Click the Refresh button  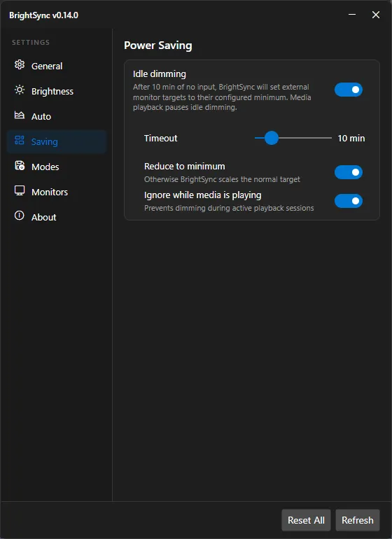358,520
